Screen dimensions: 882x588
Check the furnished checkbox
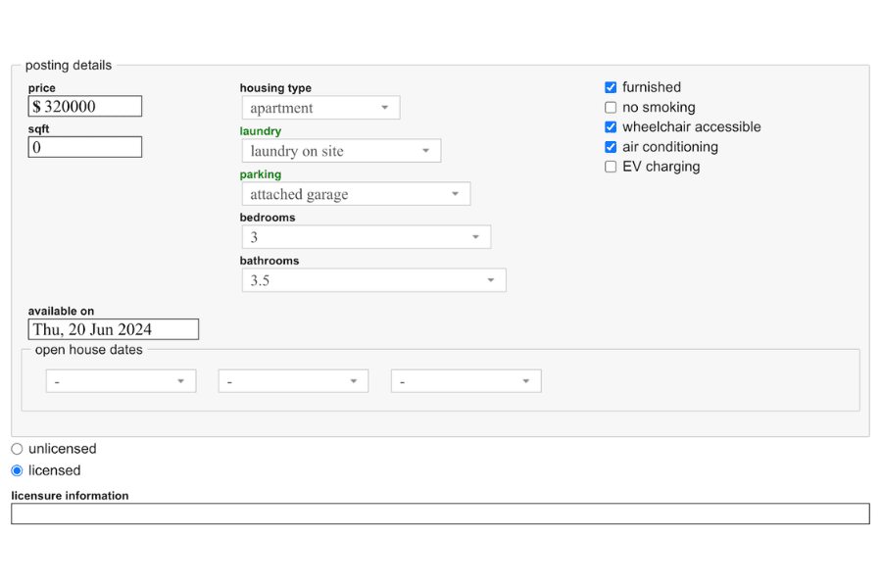tap(611, 87)
